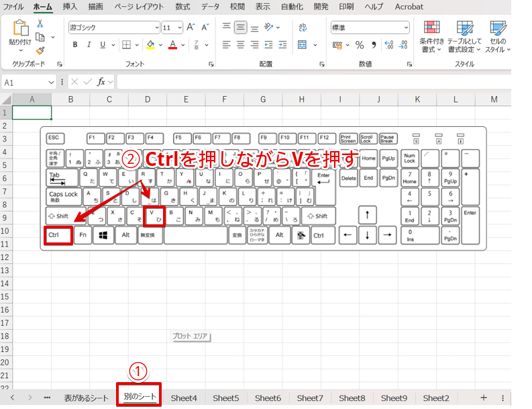Click in the formula bar

pos(314,82)
